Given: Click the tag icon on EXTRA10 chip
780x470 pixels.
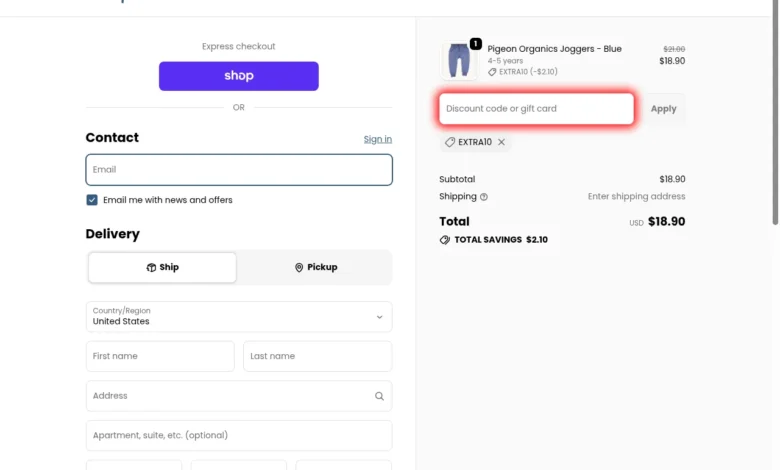Looking at the screenshot, I should coord(450,142).
